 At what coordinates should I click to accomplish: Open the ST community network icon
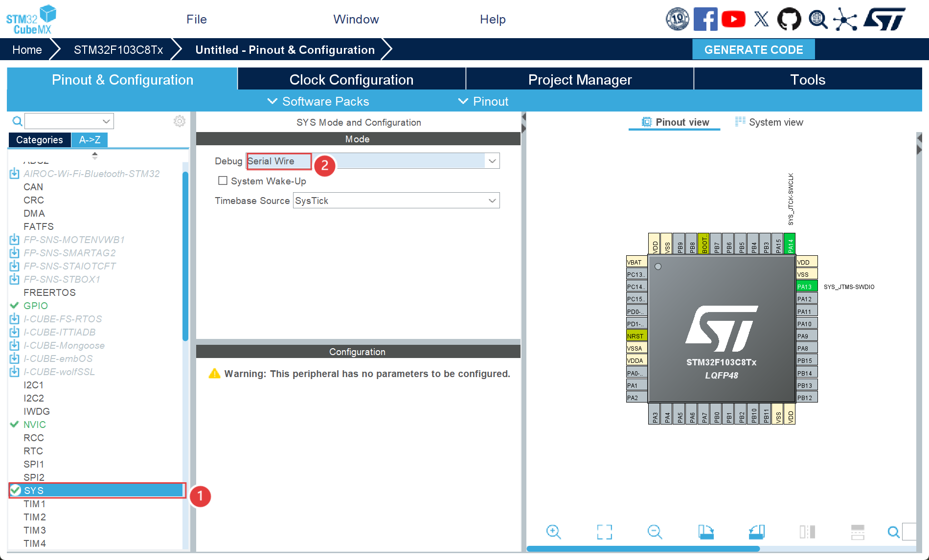(845, 19)
